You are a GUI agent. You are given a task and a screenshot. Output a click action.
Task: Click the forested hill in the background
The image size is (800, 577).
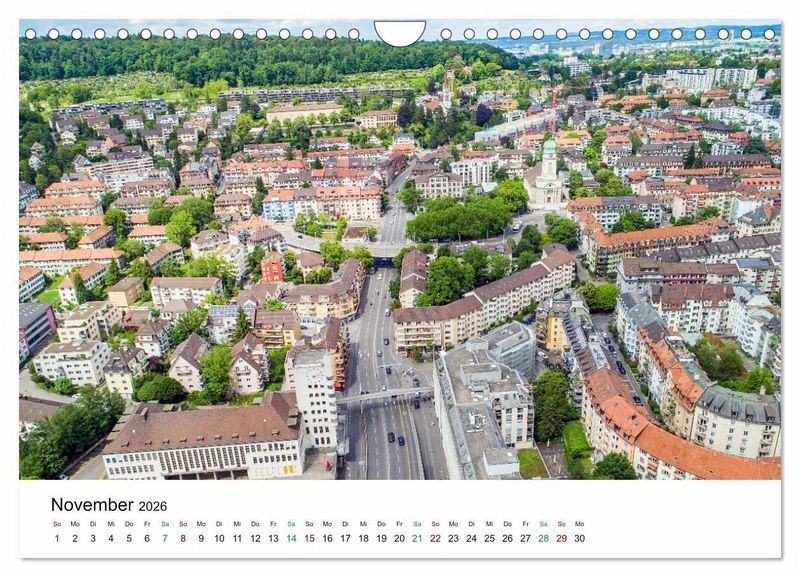pyautogui.click(x=250, y=60)
